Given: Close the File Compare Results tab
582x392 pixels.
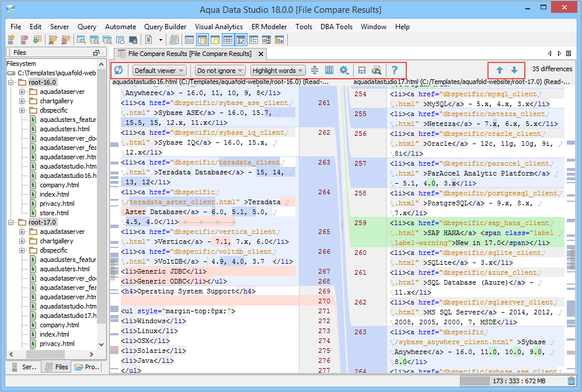Looking at the screenshot, I should 259,54.
